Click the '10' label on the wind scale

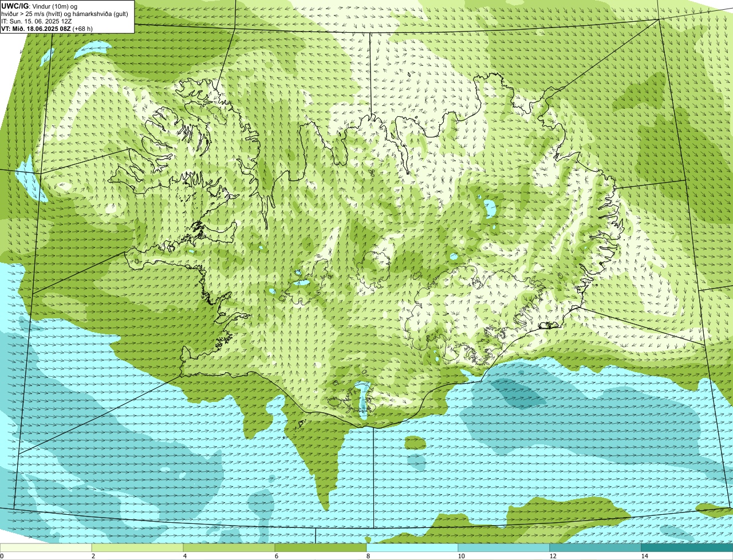(461, 556)
